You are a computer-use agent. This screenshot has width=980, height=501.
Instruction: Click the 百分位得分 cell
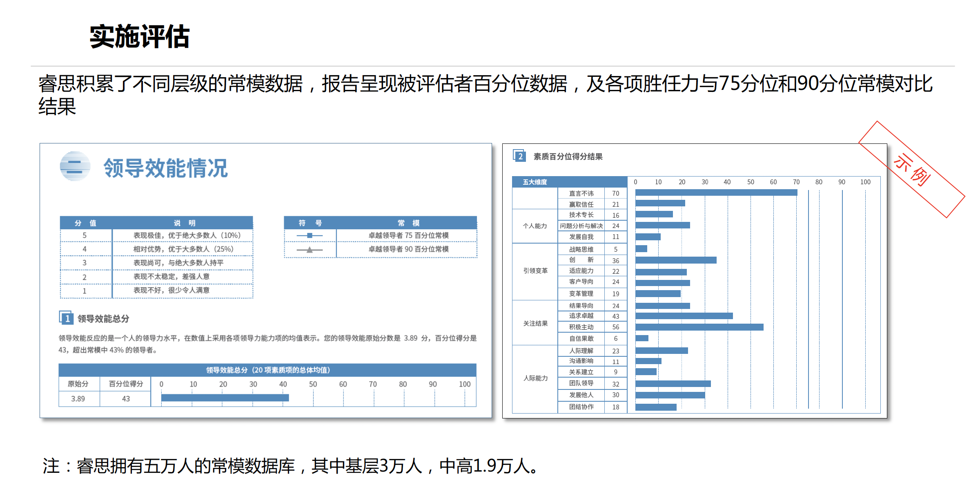coord(126,384)
